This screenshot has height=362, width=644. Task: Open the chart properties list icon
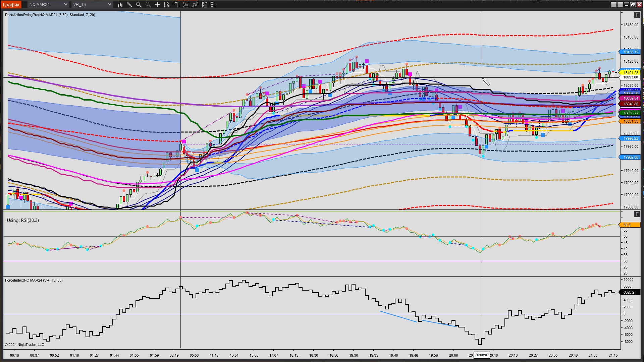coord(214,5)
